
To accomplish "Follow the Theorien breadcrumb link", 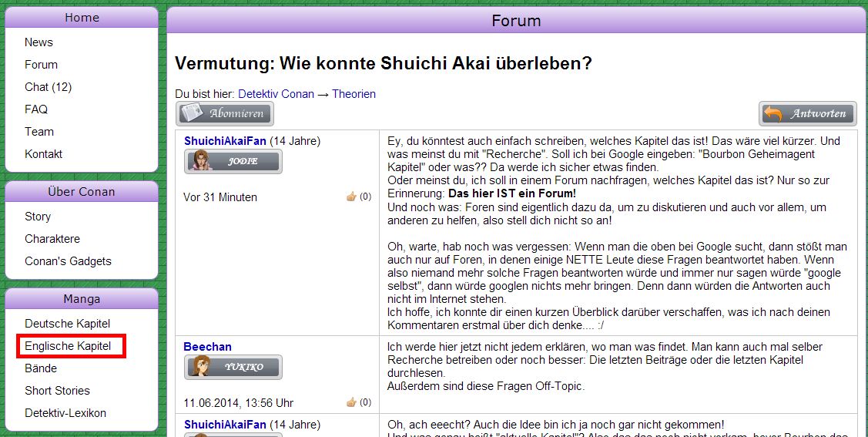I will click(x=354, y=94).
